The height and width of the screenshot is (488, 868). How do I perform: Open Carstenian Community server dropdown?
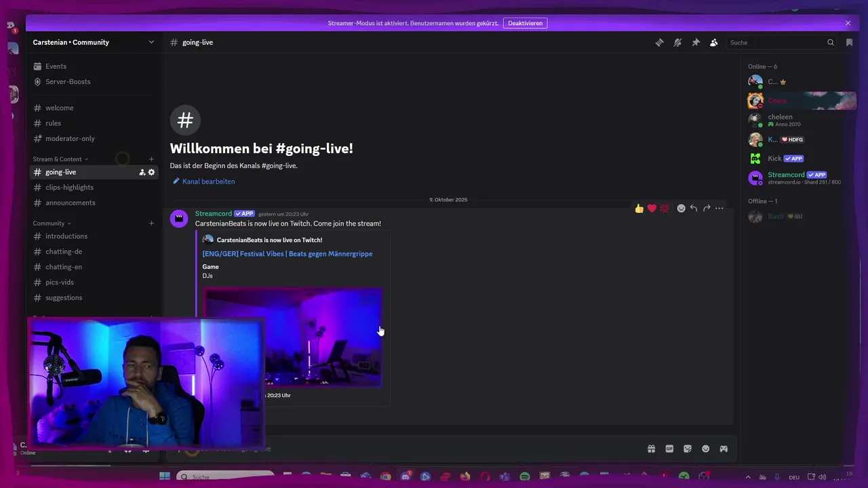[x=94, y=42]
